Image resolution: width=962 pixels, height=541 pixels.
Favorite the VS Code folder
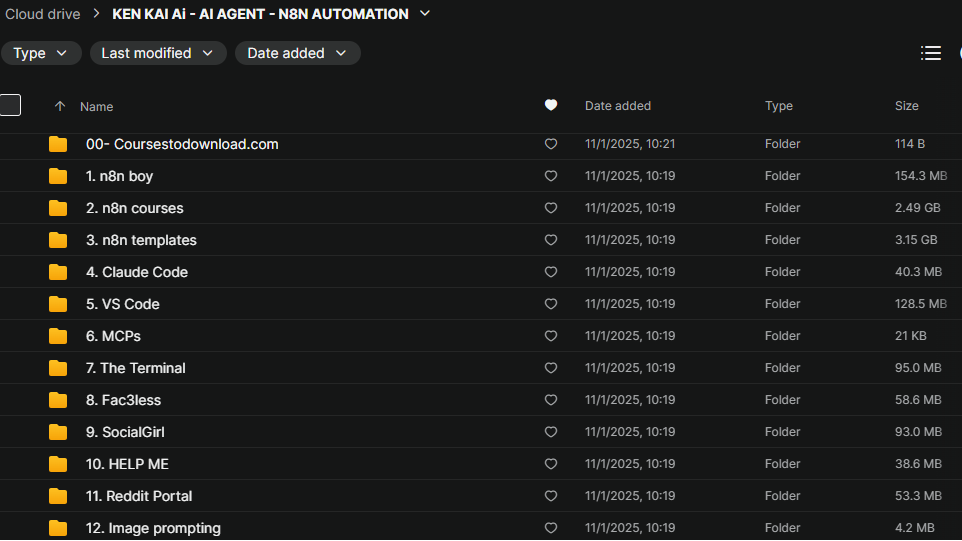(551, 304)
